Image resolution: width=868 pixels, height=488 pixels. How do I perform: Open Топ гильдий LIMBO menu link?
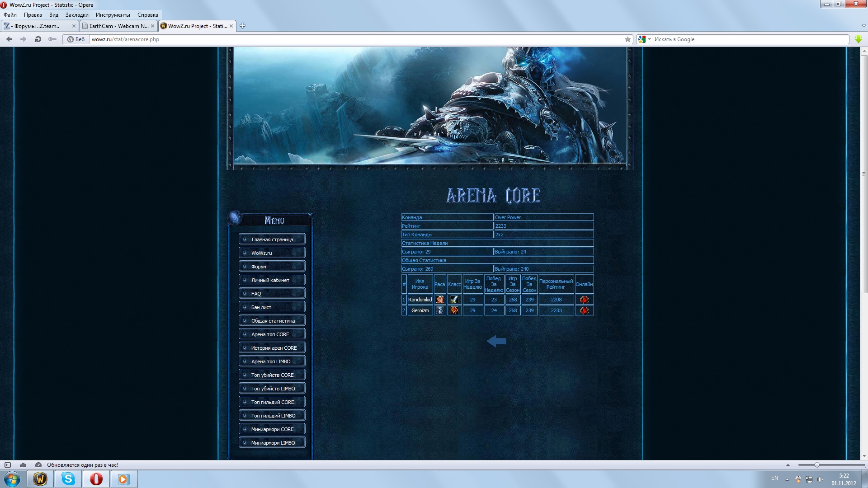click(x=272, y=416)
